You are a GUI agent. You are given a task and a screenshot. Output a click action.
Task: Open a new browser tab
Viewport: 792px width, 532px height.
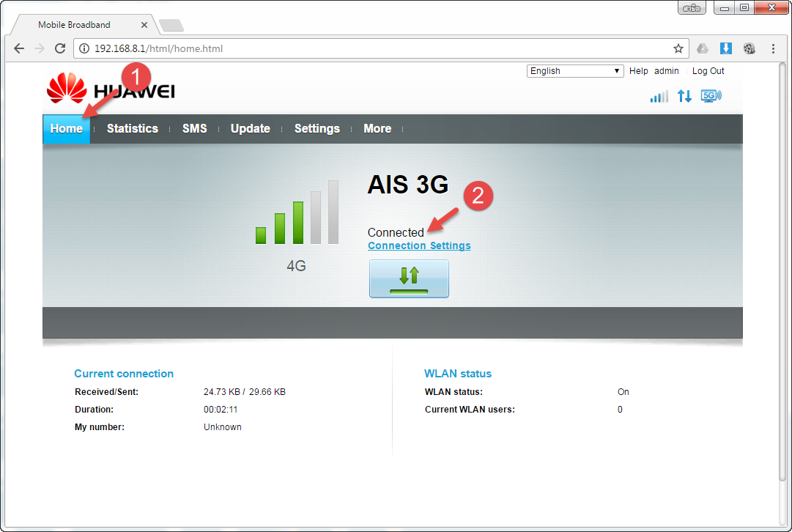point(171,25)
